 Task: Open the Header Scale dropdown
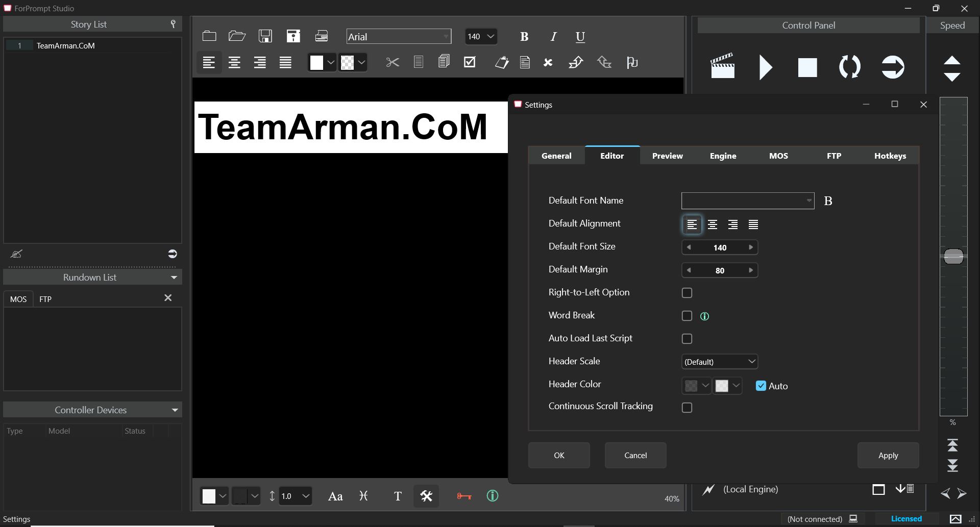point(720,362)
